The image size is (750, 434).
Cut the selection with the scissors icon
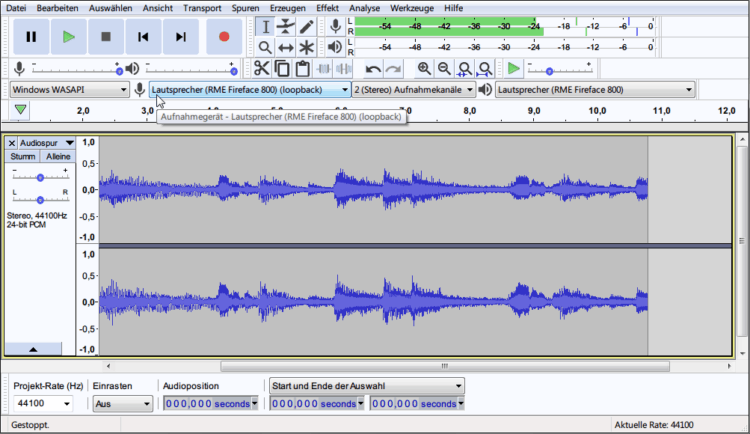262,69
